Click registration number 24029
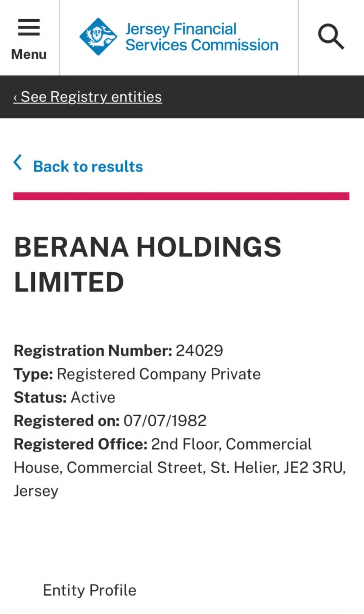The image size is (364, 614). [x=200, y=350]
